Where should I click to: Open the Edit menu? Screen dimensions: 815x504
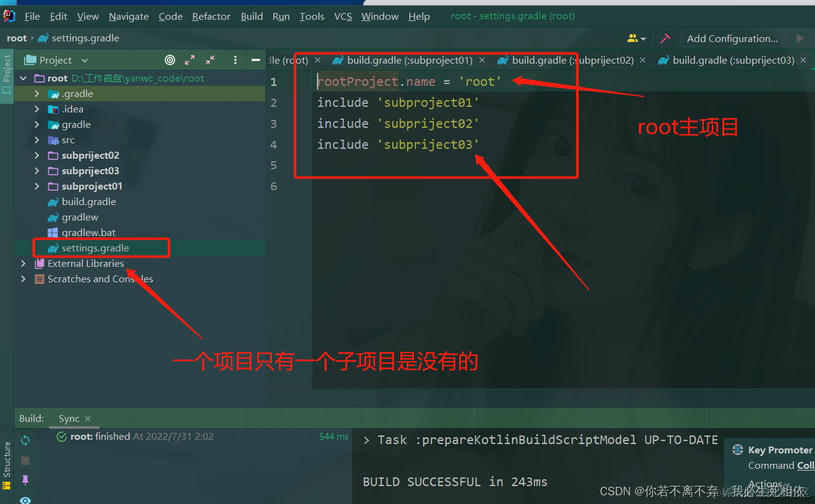coord(59,17)
